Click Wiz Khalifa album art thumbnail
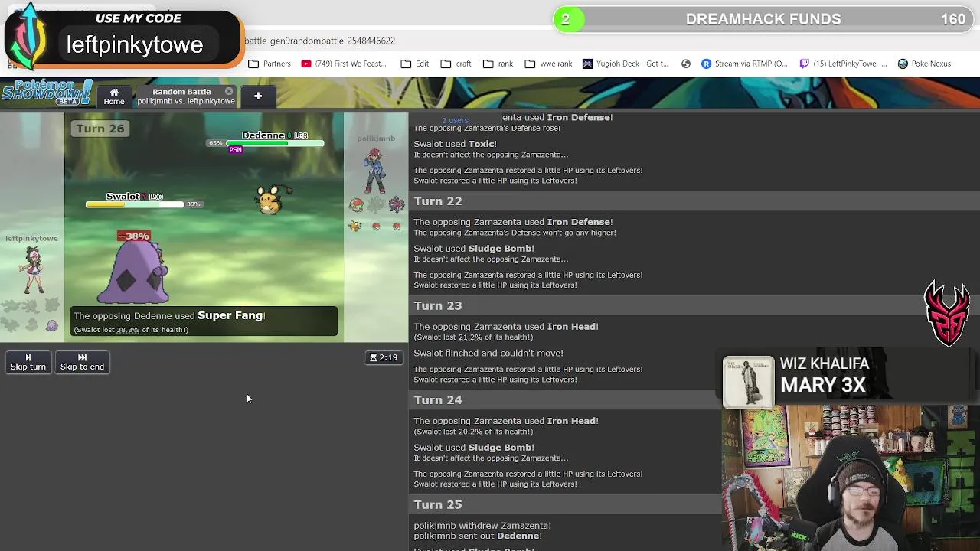 [x=748, y=380]
